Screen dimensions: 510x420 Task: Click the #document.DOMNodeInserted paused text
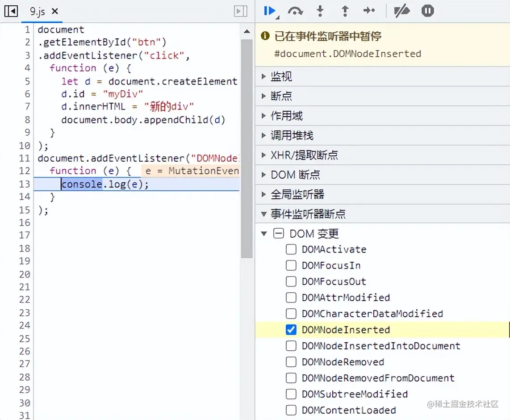pos(348,54)
